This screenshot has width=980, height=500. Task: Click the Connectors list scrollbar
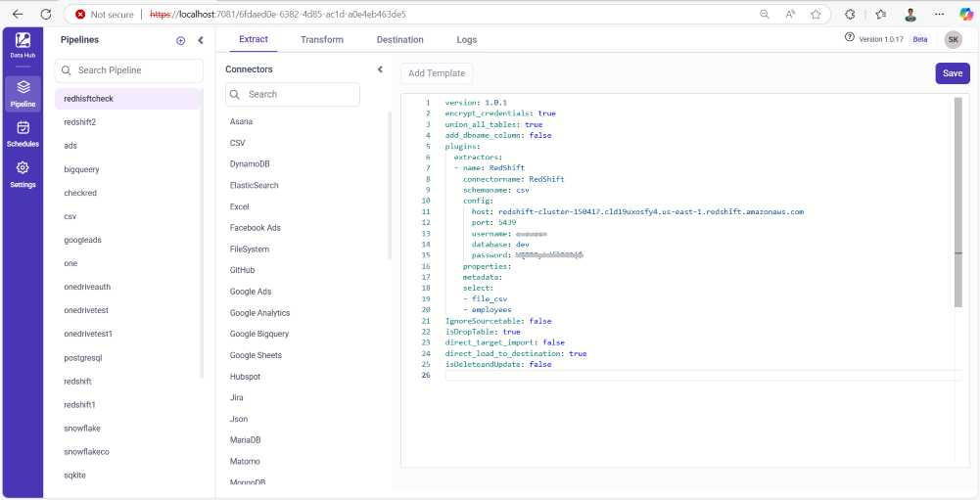(x=390, y=186)
